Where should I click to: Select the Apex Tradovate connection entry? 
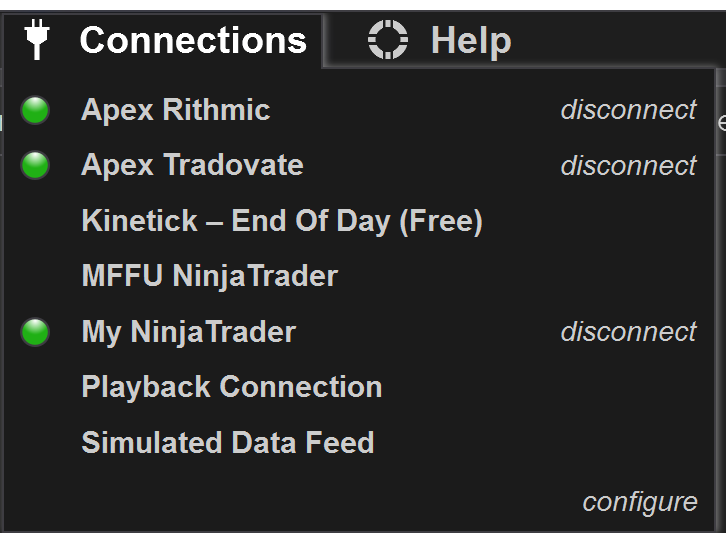tap(192, 165)
